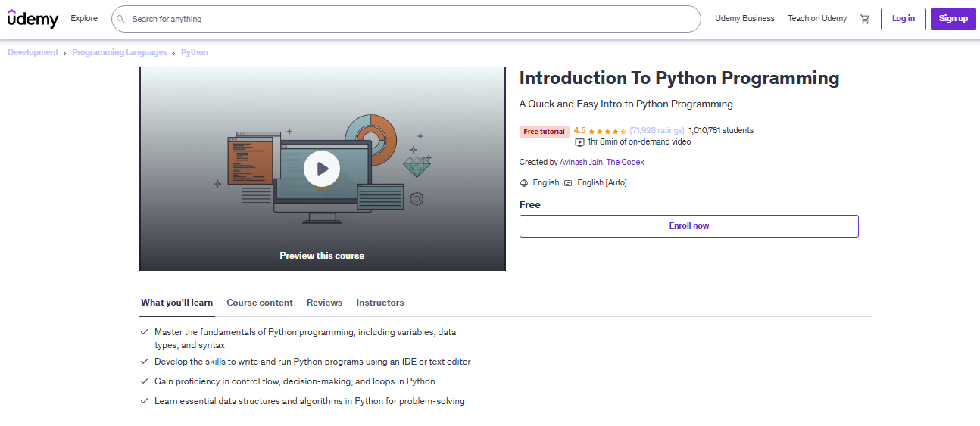Screen dimensions: 980x426
Task: Click 'Develop the skills to write' item
Action: [313, 362]
